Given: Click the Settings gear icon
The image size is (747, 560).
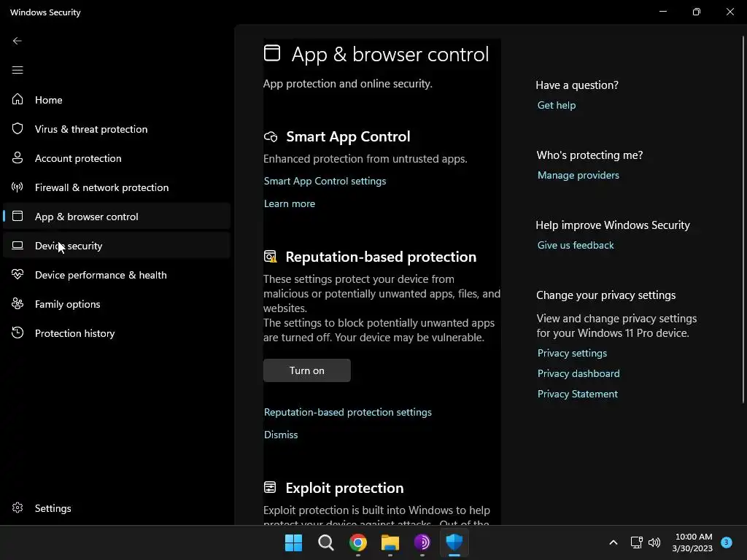Looking at the screenshot, I should pos(18,508).
